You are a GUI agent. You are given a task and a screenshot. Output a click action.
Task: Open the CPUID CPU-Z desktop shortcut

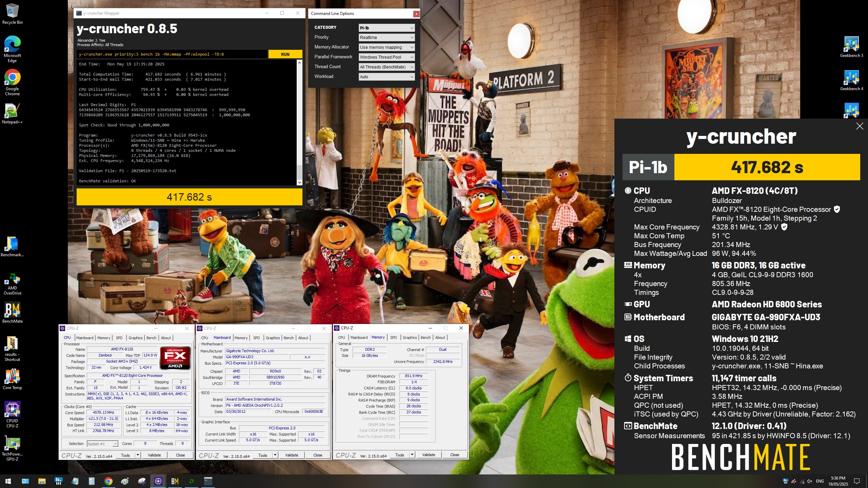(12, 414)
